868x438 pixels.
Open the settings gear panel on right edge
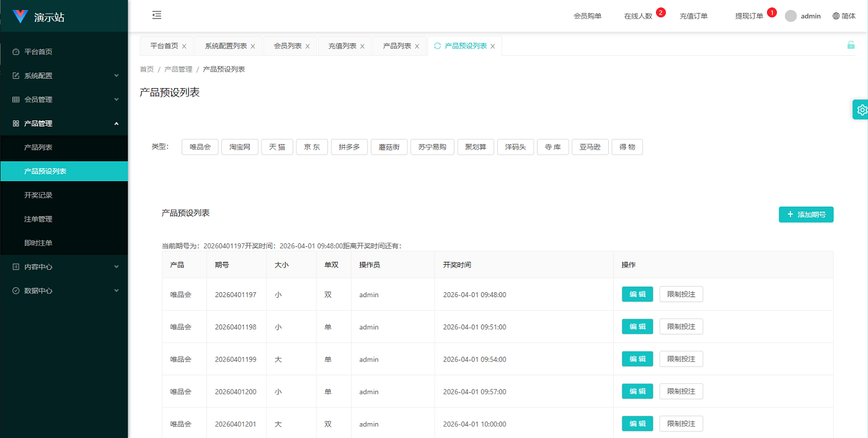[x=861, y=110]
